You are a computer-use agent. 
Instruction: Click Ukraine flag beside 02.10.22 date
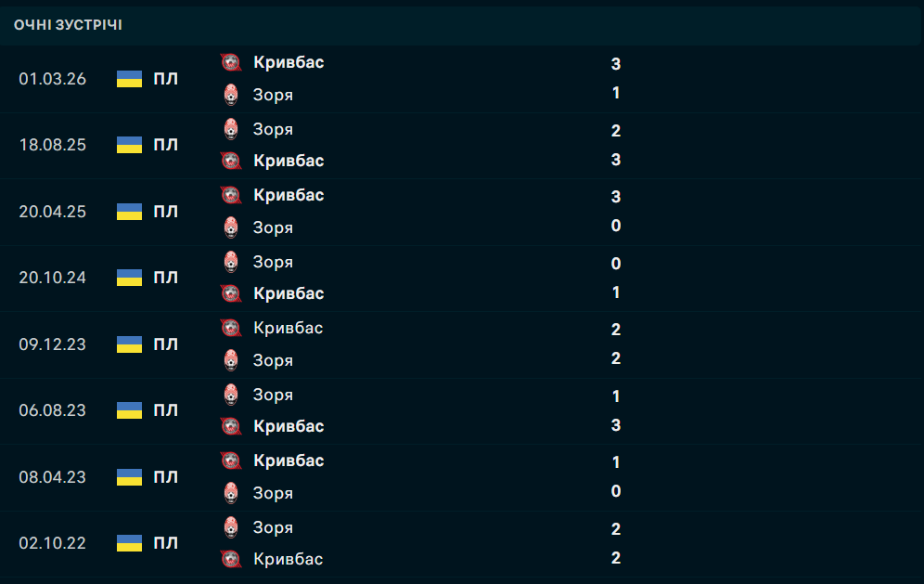coord(129,543)
